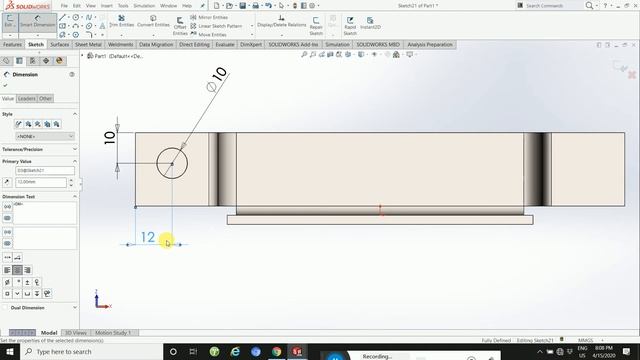Image resolution: width=640 pixels, height=360 pixels.
Task: Expand the Dual Dimension section
Action: click(75, 308)
